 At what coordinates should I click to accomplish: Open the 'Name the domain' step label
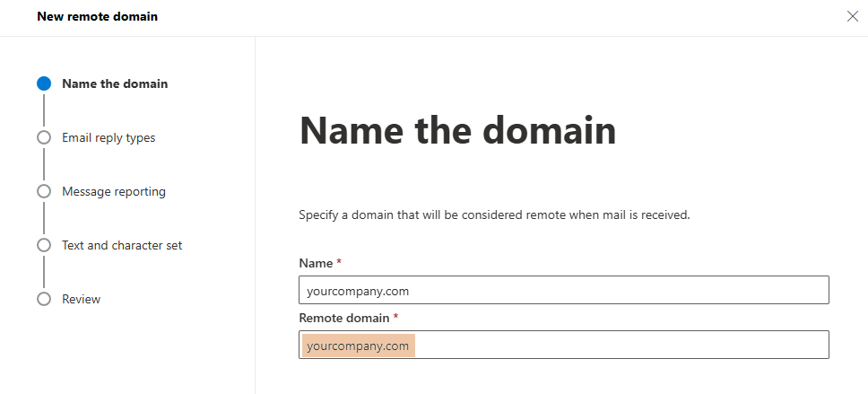(x=115, y=83)
